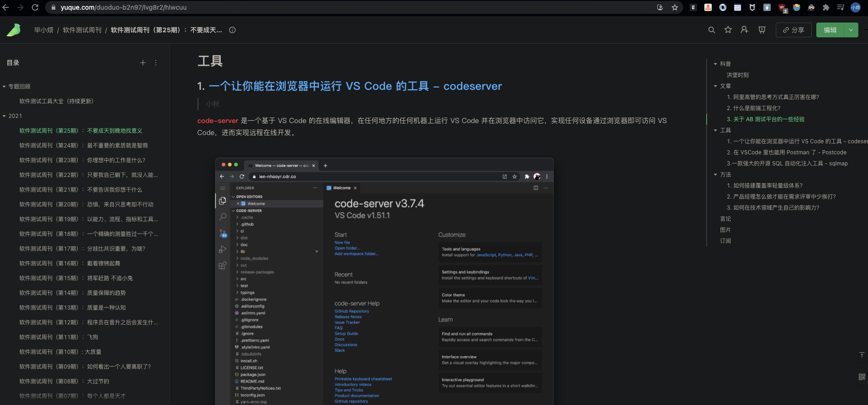
Task: Jump to 如何搭建覆盖率轻量级体系 outline item
Action: click(x=765, y=186)
